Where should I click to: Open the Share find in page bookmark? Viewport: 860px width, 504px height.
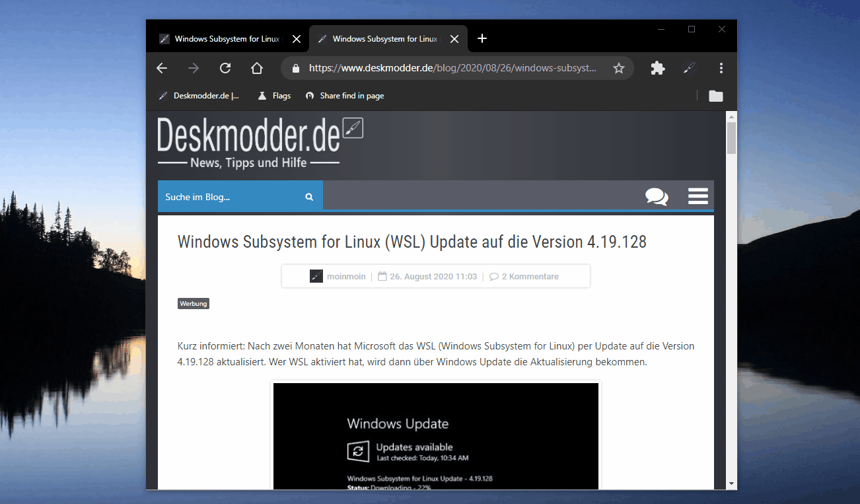pyautogui.click(x=344, y=96)
